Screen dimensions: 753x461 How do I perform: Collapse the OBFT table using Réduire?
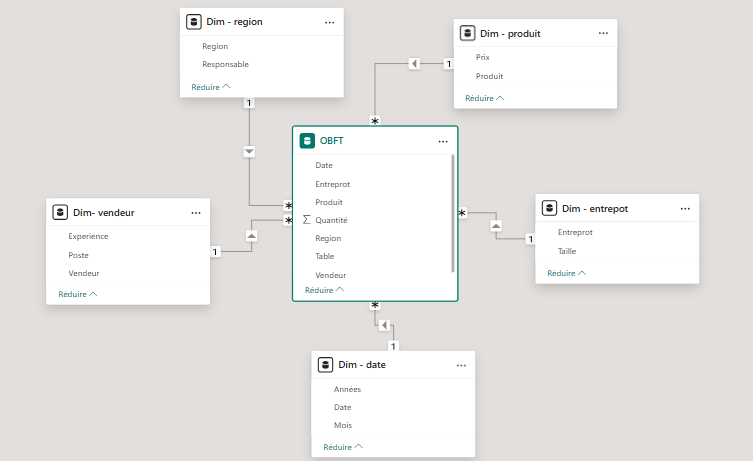click(324, 290)
